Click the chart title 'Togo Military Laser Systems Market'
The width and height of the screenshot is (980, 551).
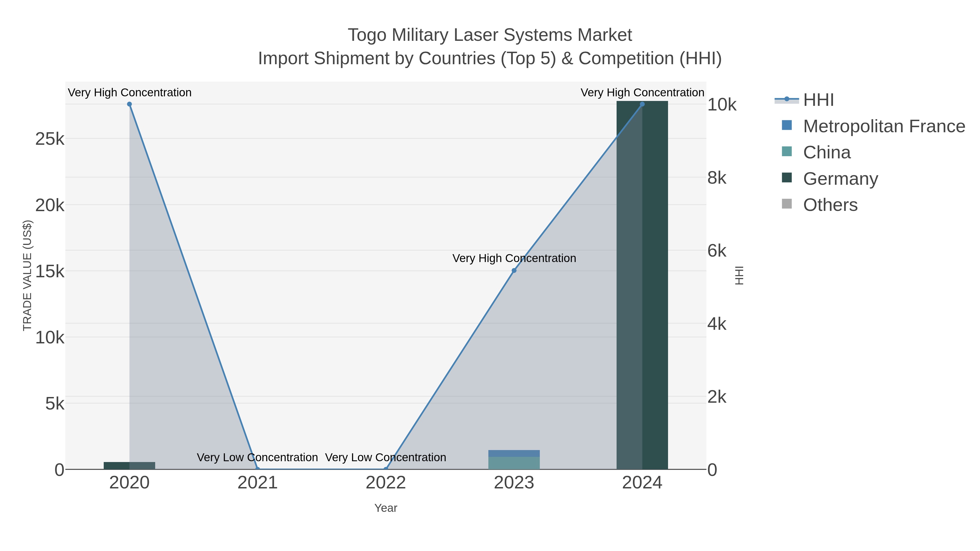click(x=490, y=35)
